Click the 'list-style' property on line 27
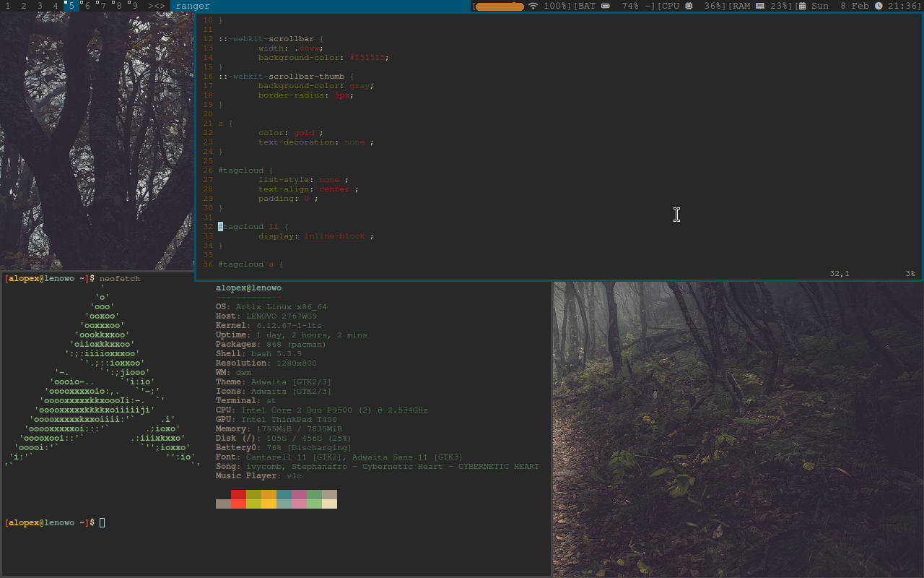This screenshot has width=924, height=578. (284, 180)
